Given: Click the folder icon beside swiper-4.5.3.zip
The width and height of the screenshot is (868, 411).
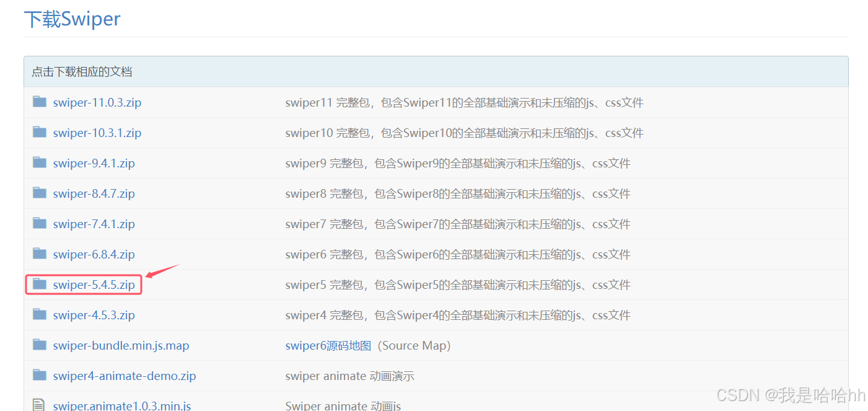Looking at the screenshot, I should pyautogui.click(x=40, y=314).
